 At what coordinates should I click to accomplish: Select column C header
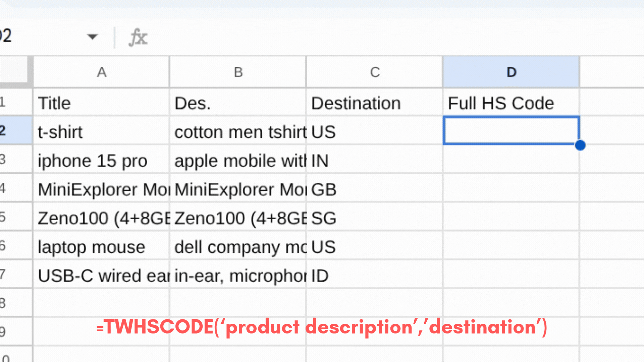click(x=375, y=72)
